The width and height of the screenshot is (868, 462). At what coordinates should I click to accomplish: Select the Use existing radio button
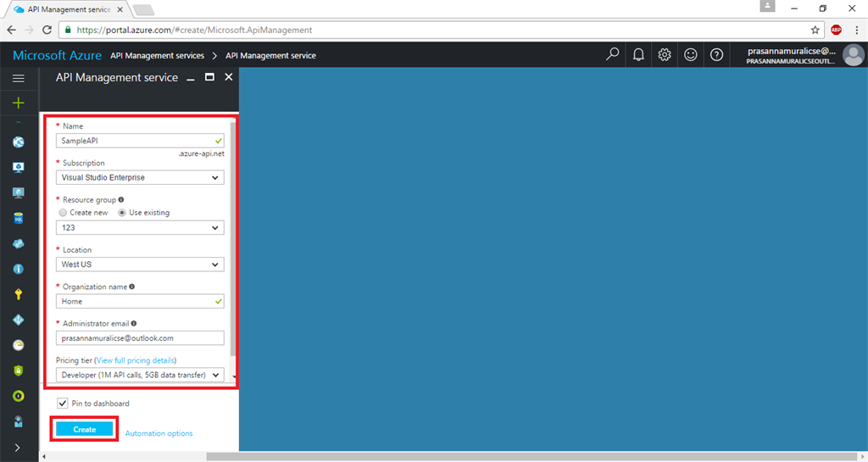(122, 213)
